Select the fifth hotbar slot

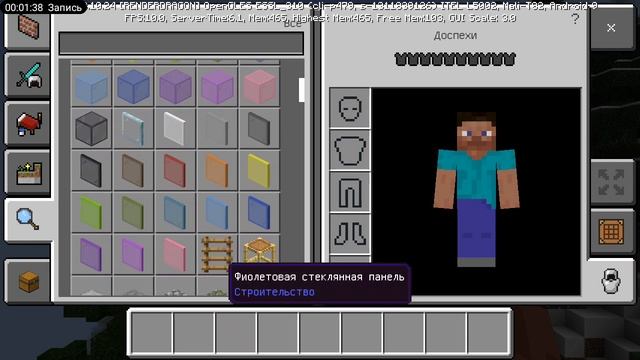(x=320, y=333)
